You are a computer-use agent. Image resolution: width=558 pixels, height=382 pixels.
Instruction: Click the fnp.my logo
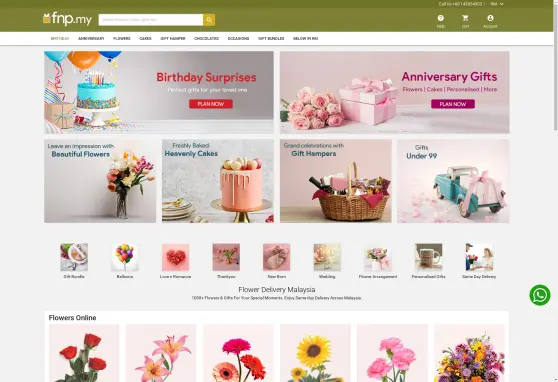click(x=67, y=19)
